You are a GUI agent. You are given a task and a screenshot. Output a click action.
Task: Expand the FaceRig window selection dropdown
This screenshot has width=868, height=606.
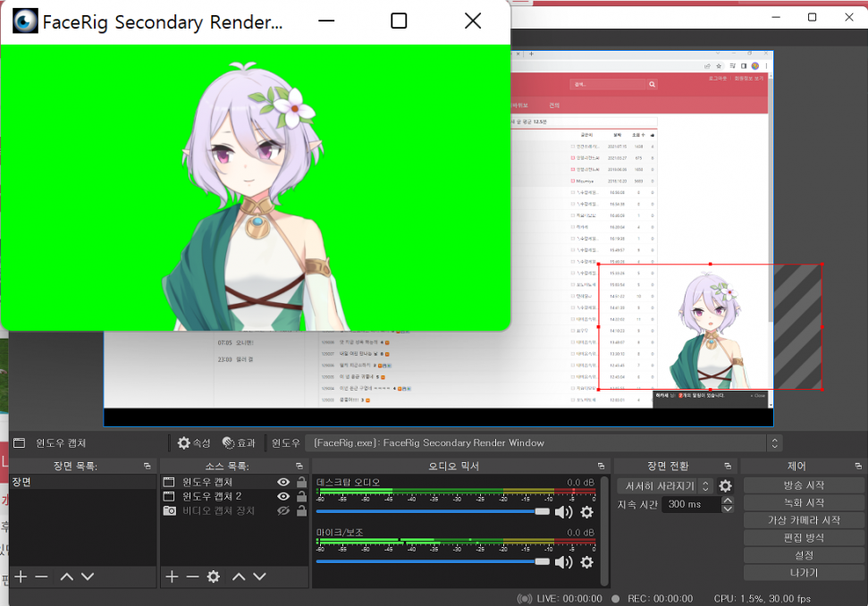click(x=774, y=442)
